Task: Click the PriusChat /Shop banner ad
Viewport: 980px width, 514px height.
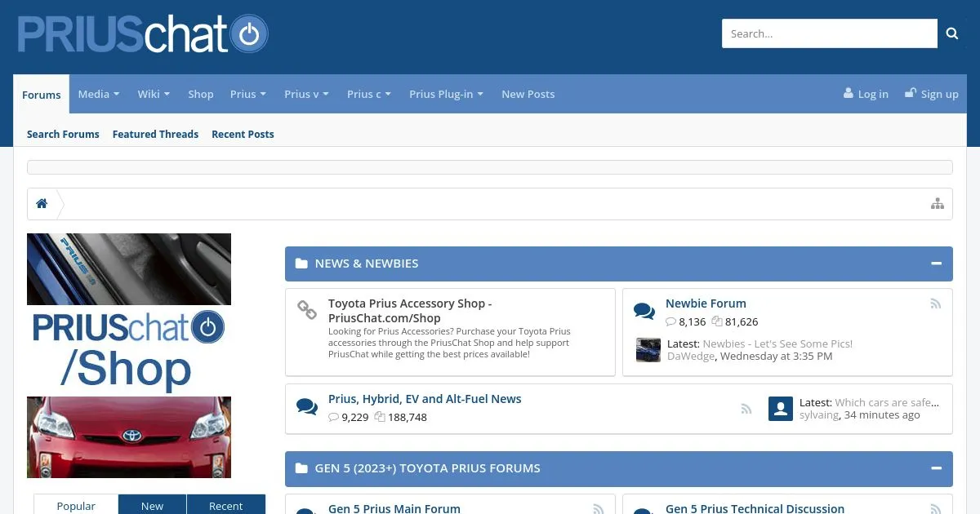Action: [129, 356]
